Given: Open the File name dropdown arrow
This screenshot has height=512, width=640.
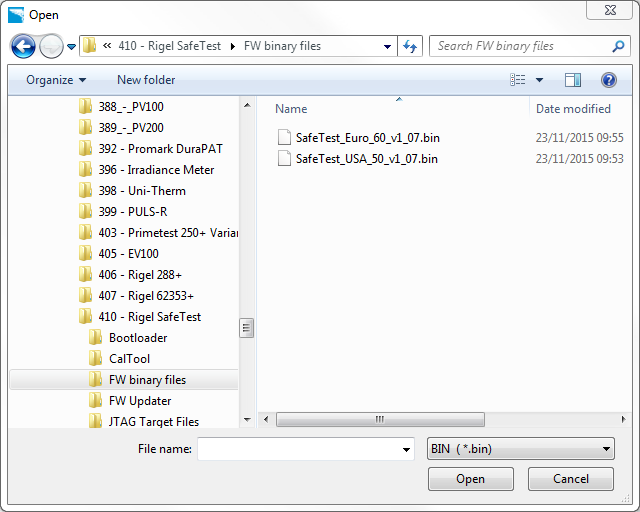Looking at the screenshot, I should click(406, 450).
